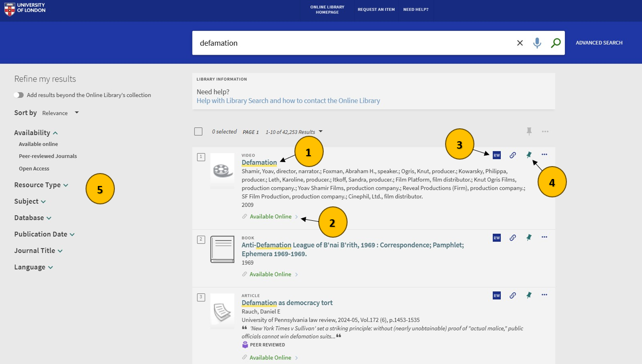Click the film reel thumbnail of Defamation video
The image size is (642, 364).
222,171
